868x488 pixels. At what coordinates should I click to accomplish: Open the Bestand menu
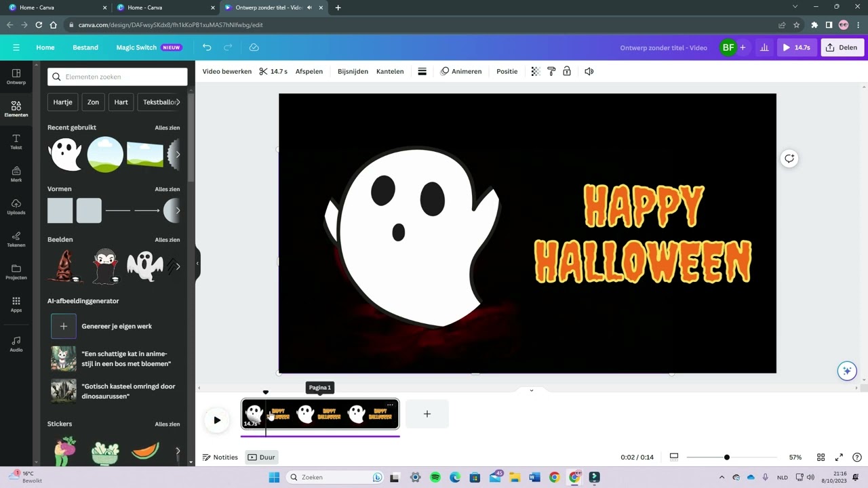tap(85, 47)
